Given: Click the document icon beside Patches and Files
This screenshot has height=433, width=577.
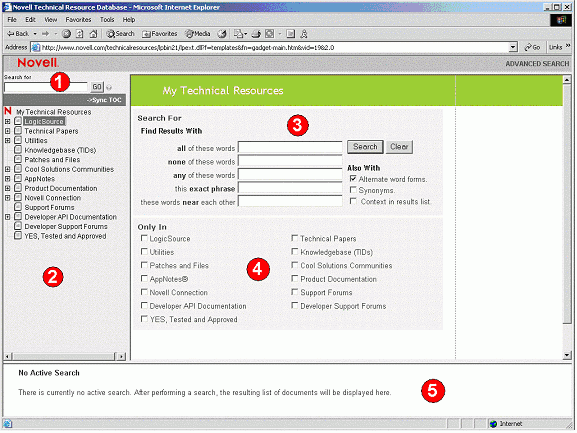Looking at the screenshot, I should tap(18, 159).
